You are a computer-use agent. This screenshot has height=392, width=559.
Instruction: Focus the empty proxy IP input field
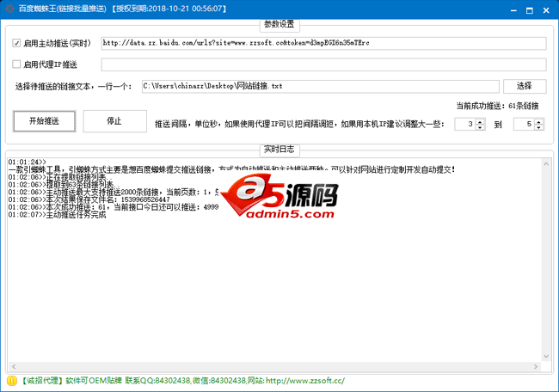point(323,64)
